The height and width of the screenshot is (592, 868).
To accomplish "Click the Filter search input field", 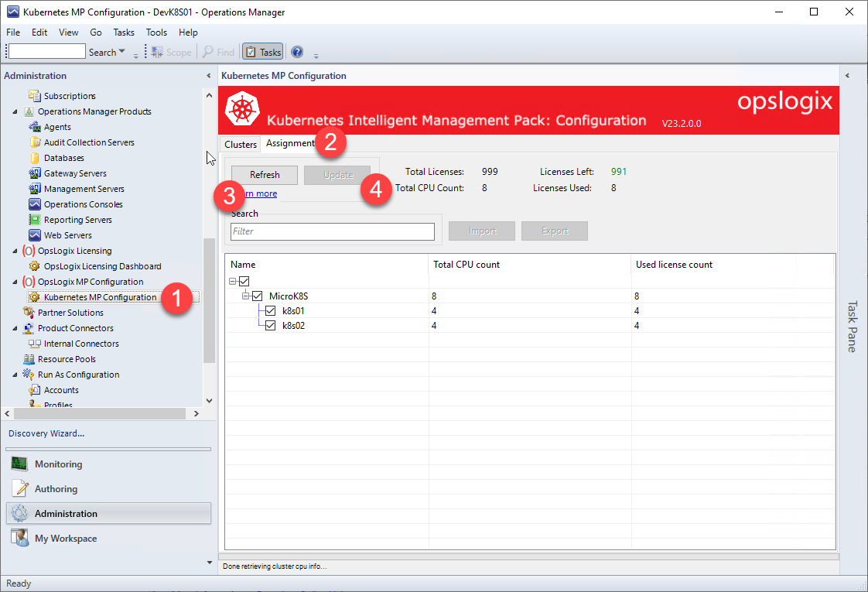I will pyautogui.click(x=333, y=231).
